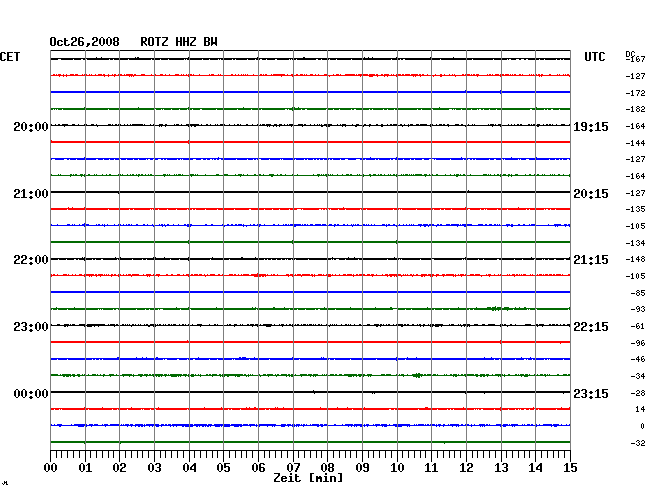The image size is (650, 494).
Task: Click minute label 06 on Zeit axis
Action: pyautogui.click(x=258, y=468)
